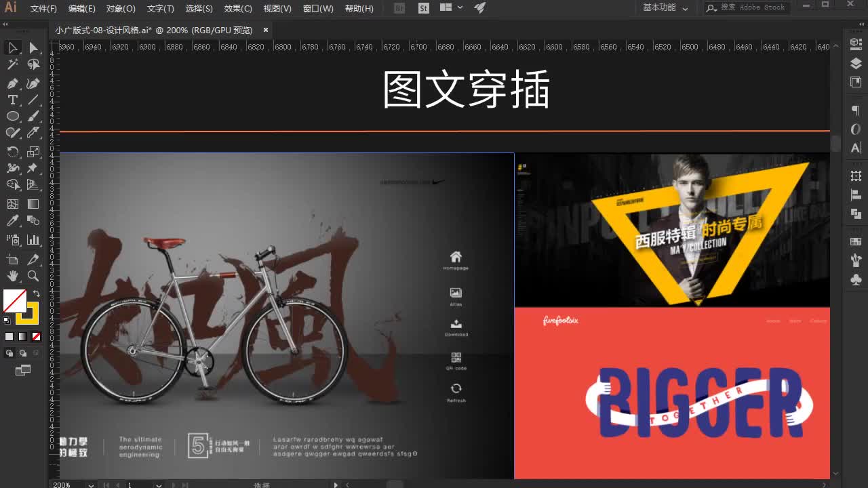Set paint mode to None
Image resolution: width=868 pixels, height=488 pixels.
pos(36,336)
